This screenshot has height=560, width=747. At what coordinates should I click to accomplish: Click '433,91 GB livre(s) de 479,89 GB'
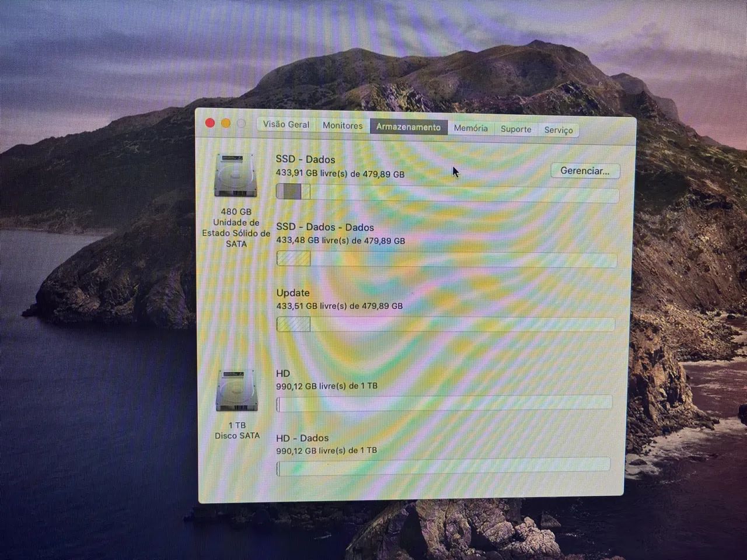point(340,174)
